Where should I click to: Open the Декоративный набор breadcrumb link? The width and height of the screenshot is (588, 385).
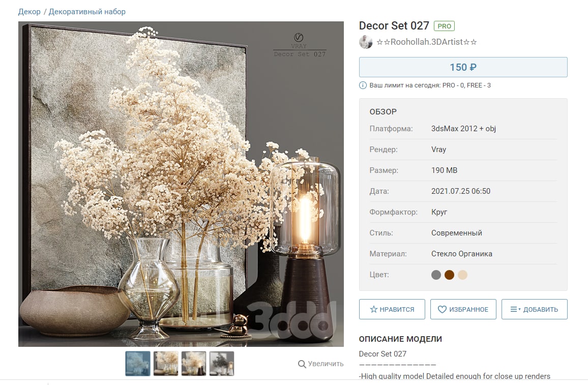87,12
